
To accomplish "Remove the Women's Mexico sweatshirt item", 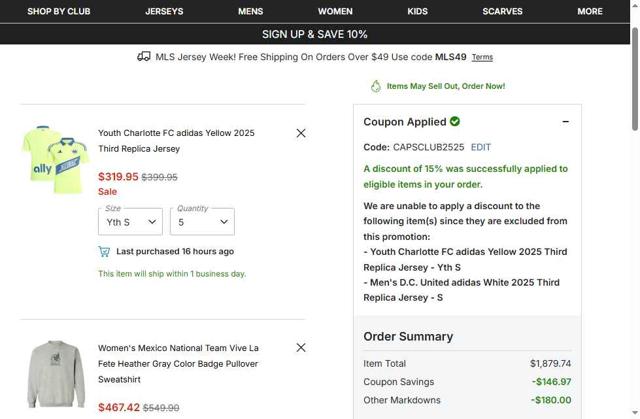I will 301,348.
